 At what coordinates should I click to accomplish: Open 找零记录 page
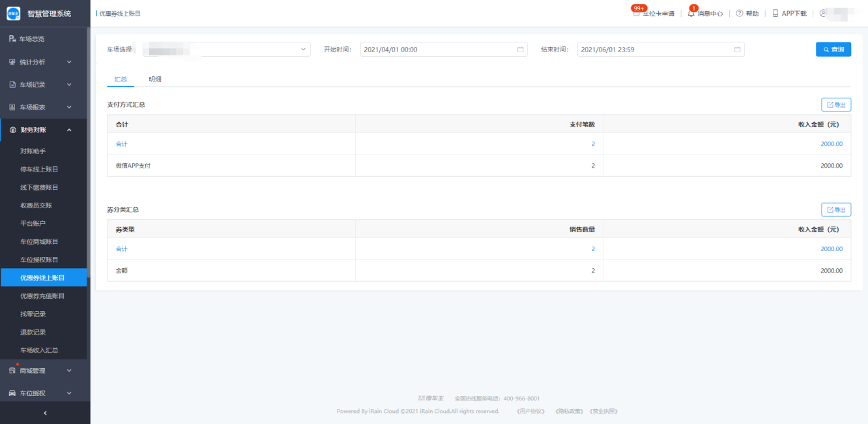point(33,314)
